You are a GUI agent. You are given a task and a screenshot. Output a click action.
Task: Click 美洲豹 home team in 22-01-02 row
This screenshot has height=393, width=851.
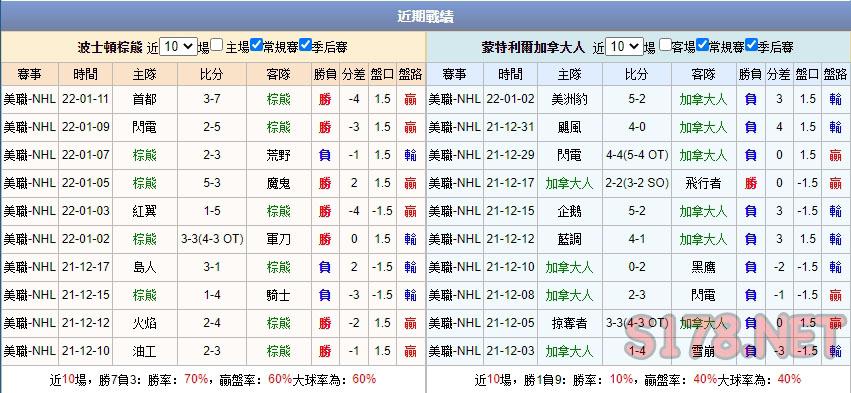(x=569, y=99)
